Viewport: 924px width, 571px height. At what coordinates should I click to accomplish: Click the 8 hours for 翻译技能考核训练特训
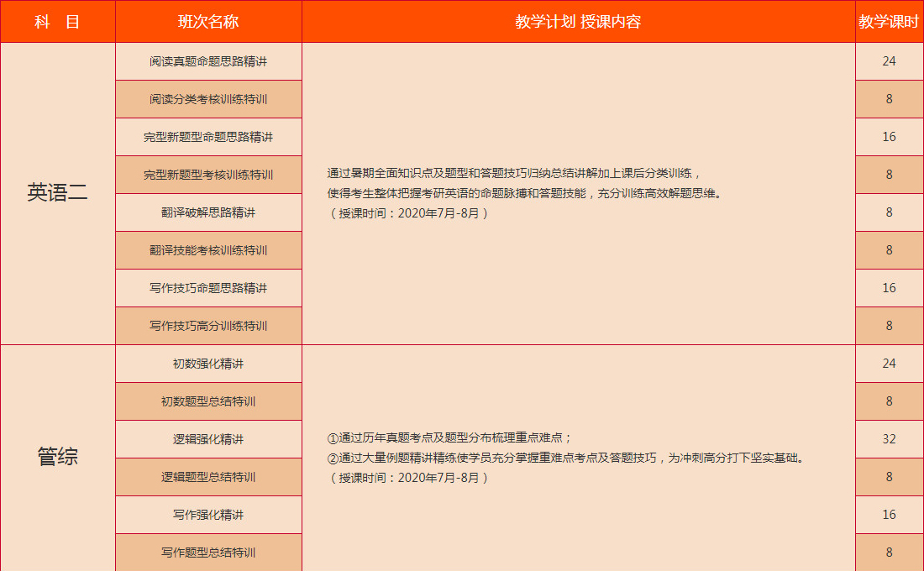[x=890, y=250]
